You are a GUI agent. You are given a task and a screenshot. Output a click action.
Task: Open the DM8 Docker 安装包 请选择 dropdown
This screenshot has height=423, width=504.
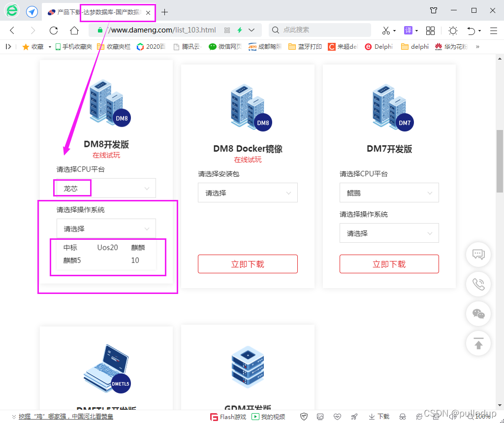pos(248,193)
